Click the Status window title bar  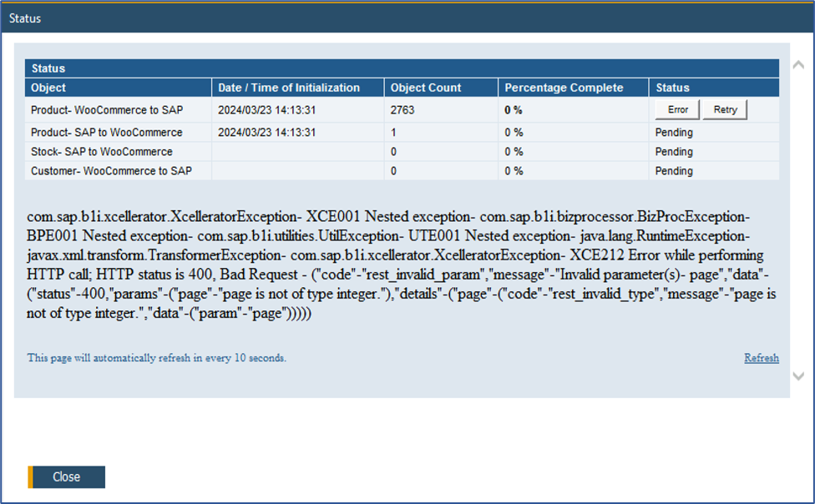point(407,18)
